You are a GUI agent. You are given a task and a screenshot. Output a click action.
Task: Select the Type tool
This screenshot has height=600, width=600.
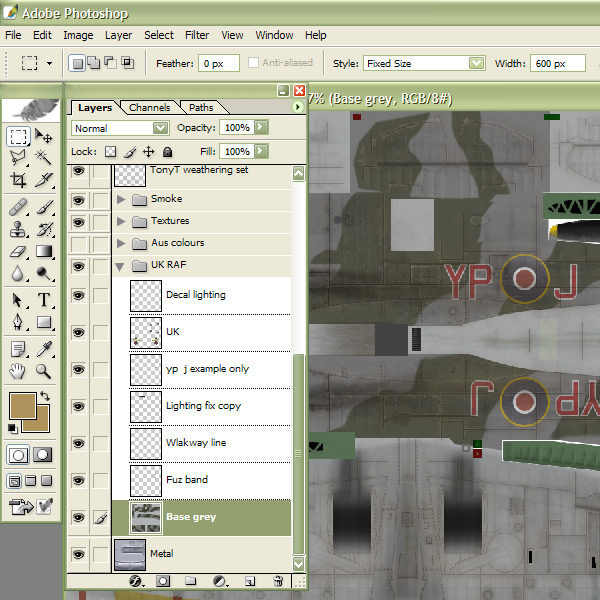[43, 300]
